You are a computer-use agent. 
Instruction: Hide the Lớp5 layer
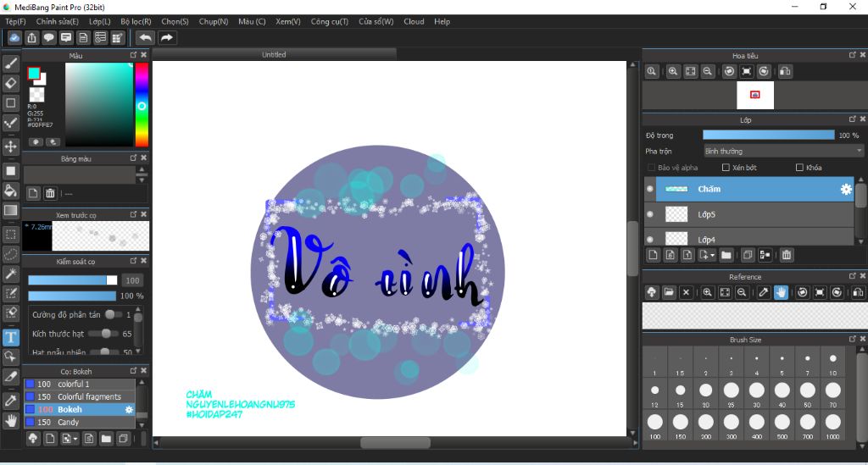click(650, 214)
